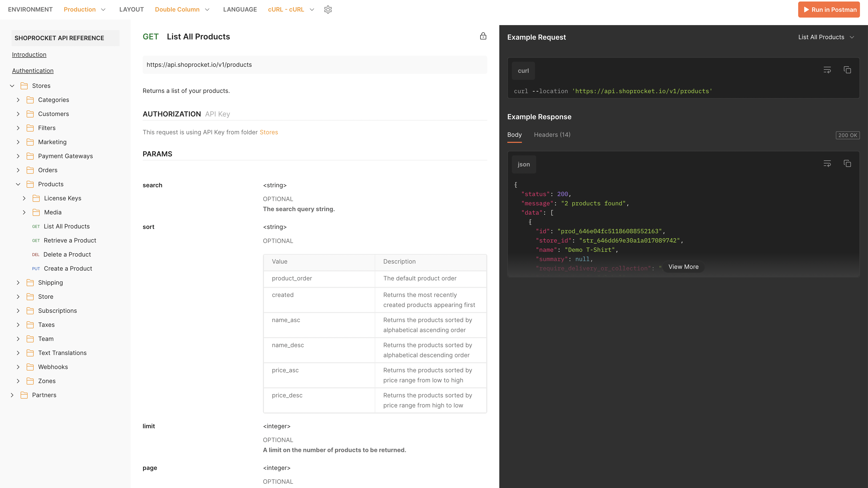Click the Filters folder icon
The image size is (868, 488).
pos(30,128)
